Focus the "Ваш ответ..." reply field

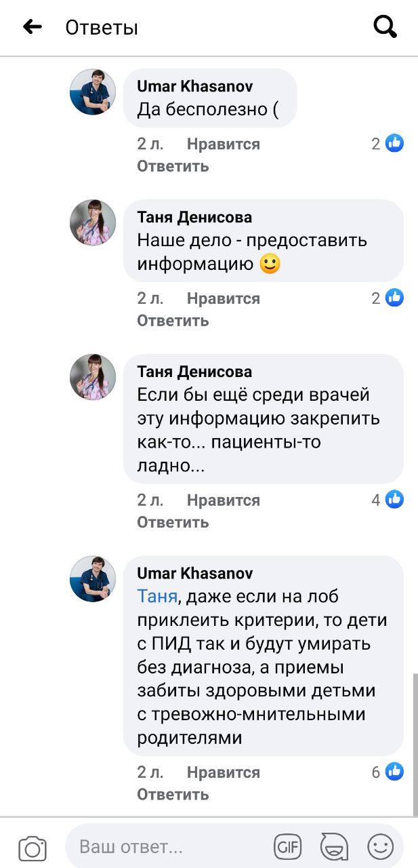click(x=169, y=847)
